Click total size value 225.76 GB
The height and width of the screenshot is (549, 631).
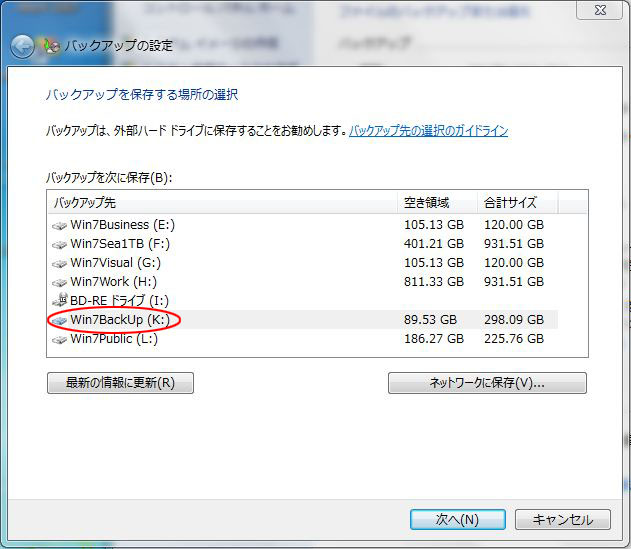[514, 338]
